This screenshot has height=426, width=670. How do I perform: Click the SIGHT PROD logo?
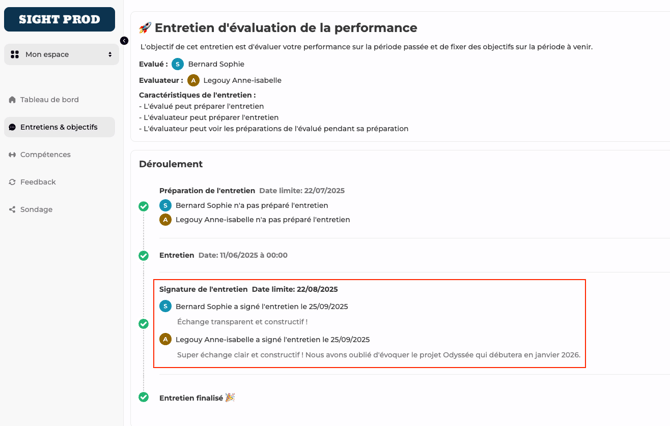click(60, 19)
